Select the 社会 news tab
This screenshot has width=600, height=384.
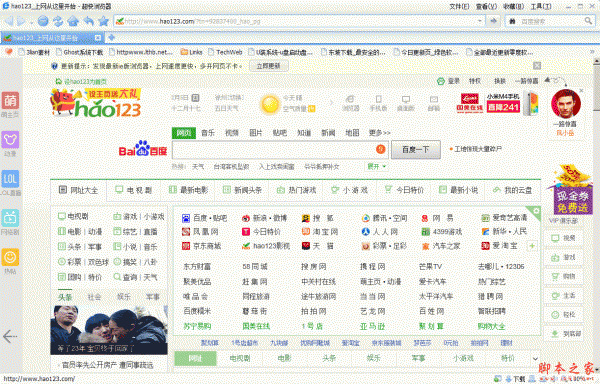(94, 297)
